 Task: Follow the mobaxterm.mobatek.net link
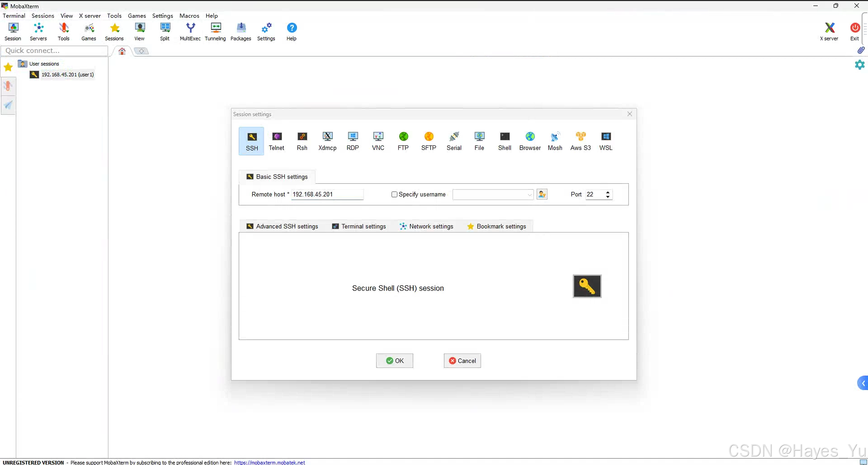(269, 462)
